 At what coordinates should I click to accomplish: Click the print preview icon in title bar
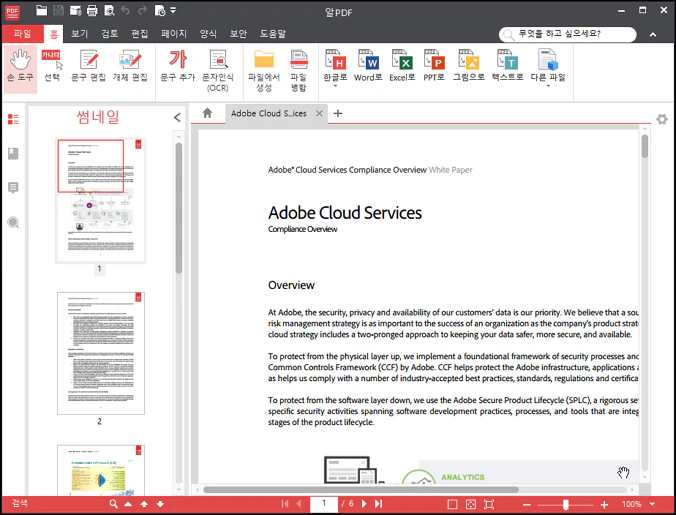coord(109,10)
